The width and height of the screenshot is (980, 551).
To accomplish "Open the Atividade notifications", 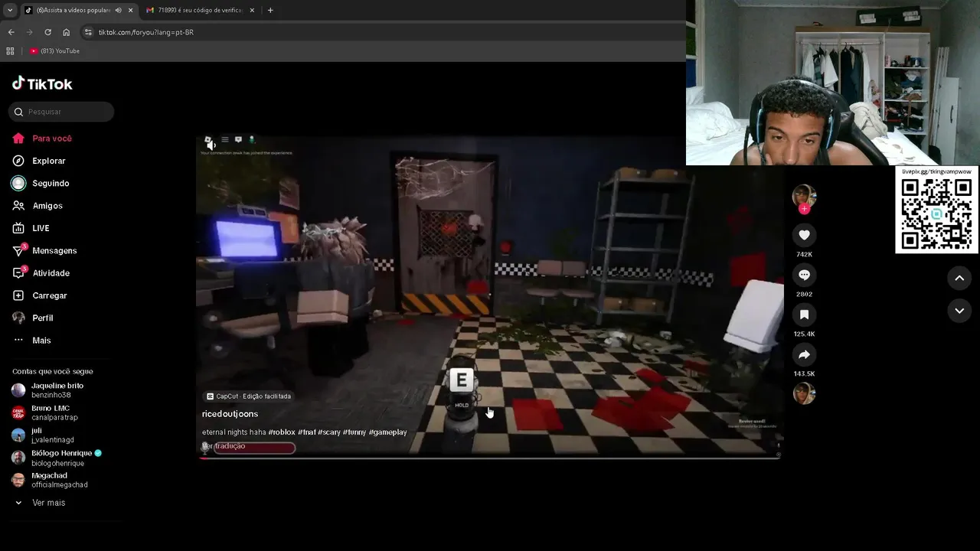I will tap(41, 273).
